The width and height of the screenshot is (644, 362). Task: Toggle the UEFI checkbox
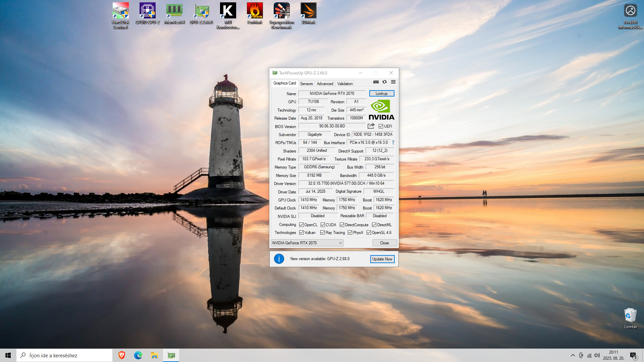381,126
